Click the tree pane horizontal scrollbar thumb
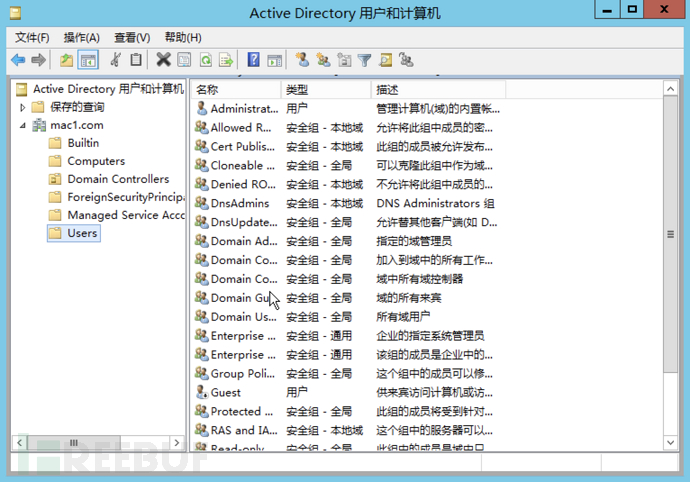 tap(73, 442)
